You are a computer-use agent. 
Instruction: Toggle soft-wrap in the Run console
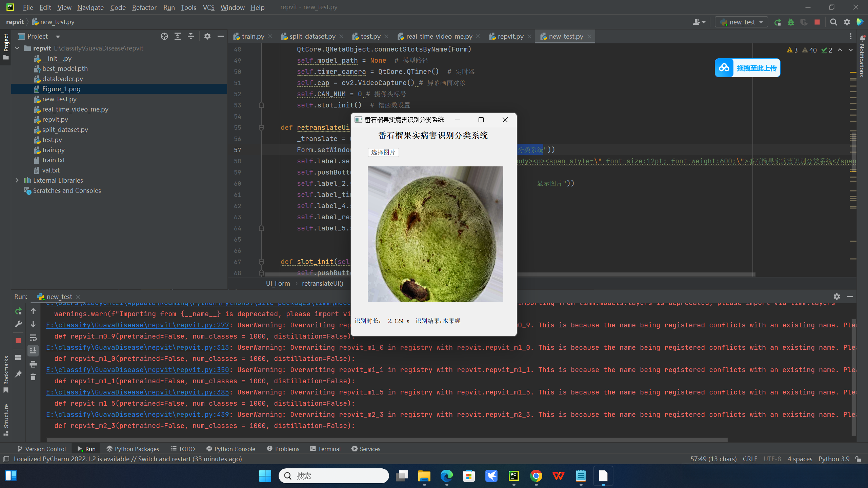[x=33, y=338]
